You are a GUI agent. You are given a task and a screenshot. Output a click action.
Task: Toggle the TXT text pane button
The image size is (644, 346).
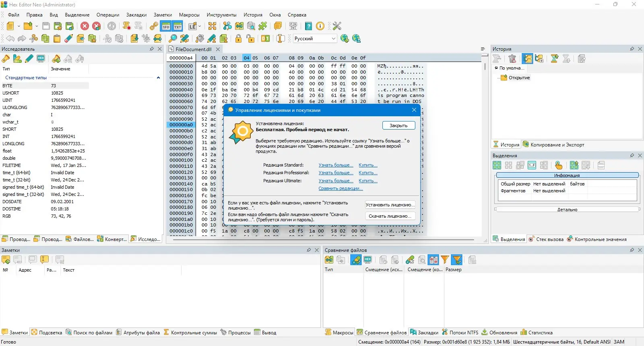pos(178,27)
